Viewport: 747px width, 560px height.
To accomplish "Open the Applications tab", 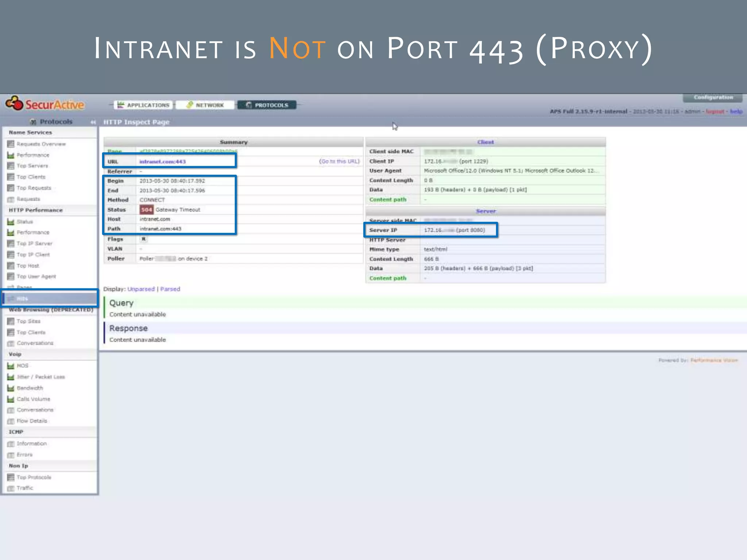I will pos(143,105).
